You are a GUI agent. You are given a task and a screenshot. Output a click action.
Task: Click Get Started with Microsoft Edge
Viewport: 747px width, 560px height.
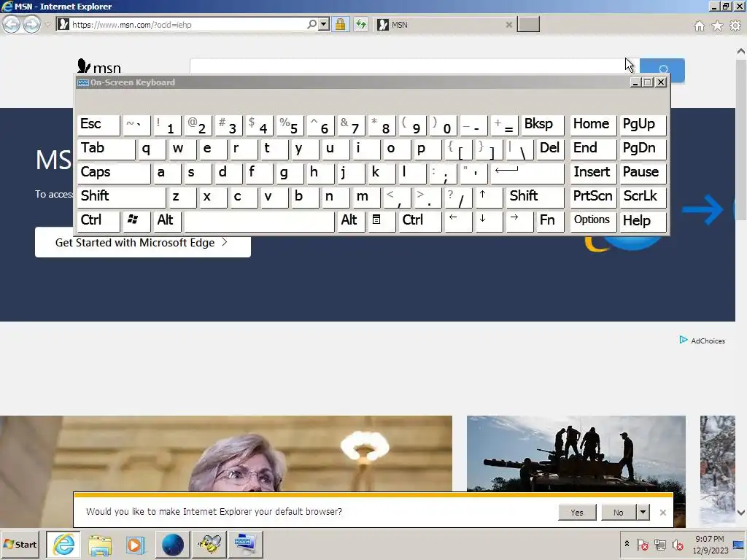(x=142, y=242)
